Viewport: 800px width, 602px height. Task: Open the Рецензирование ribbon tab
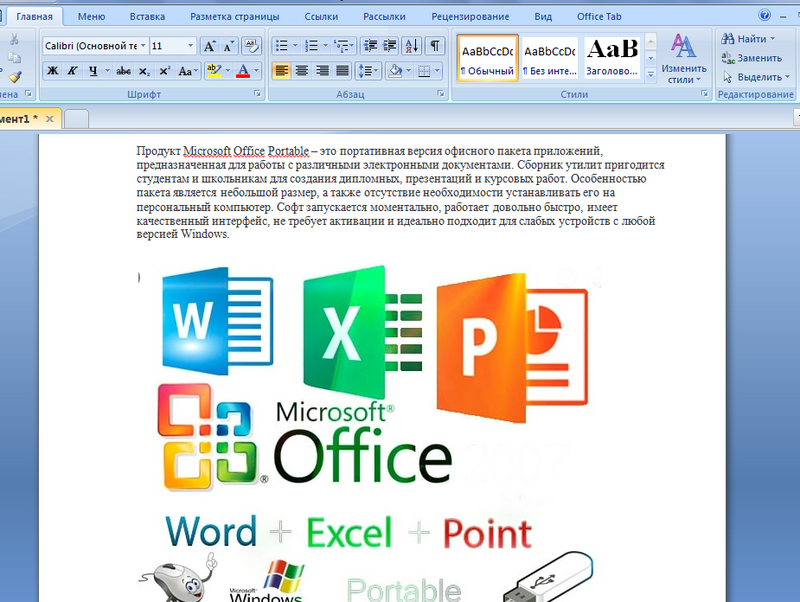470,16
